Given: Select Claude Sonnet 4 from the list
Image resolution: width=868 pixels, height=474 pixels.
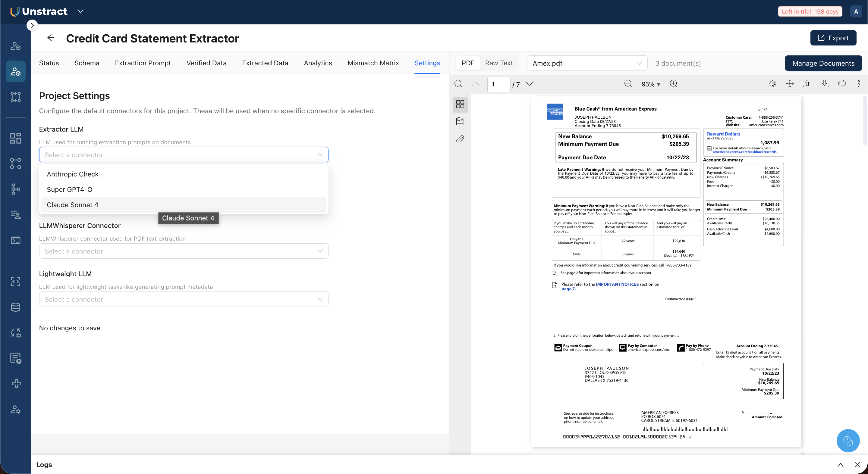Looking at the screenshot, I should pos(72,205).
